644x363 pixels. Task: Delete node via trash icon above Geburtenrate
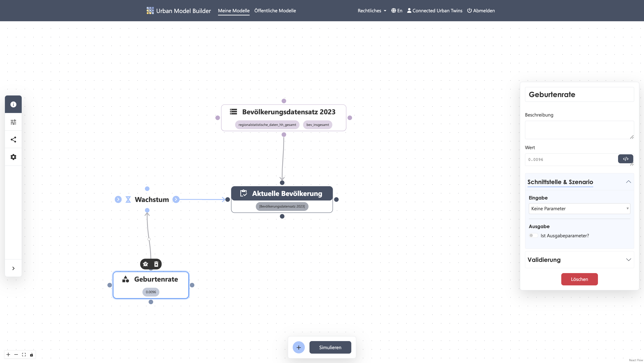156,264
